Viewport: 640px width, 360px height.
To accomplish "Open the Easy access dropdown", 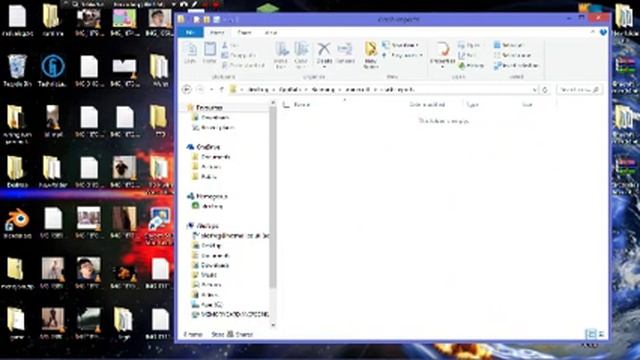I will [402, 55].
